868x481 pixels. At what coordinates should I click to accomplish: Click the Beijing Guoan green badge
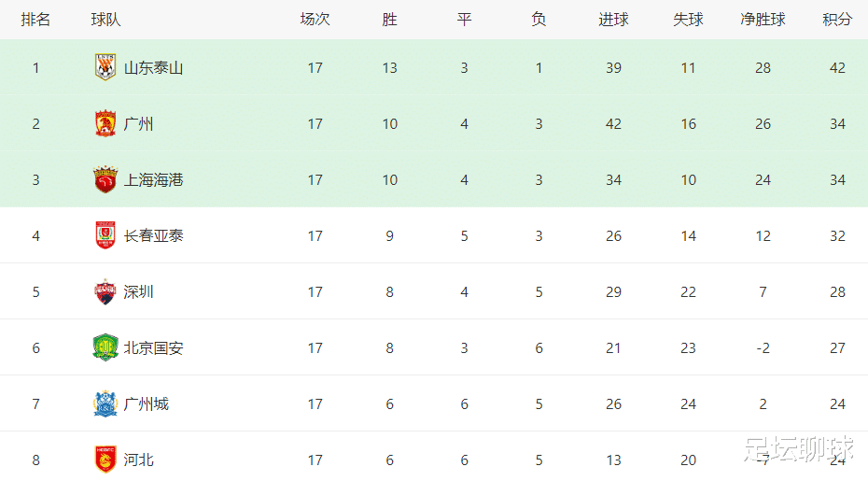click(x=105, y=347)
